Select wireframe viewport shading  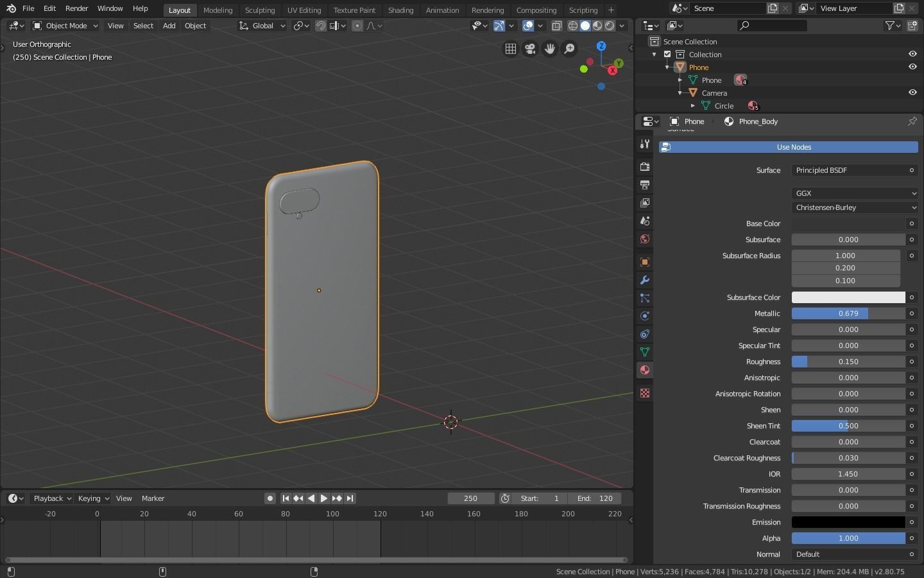click(x=573, y=26)
